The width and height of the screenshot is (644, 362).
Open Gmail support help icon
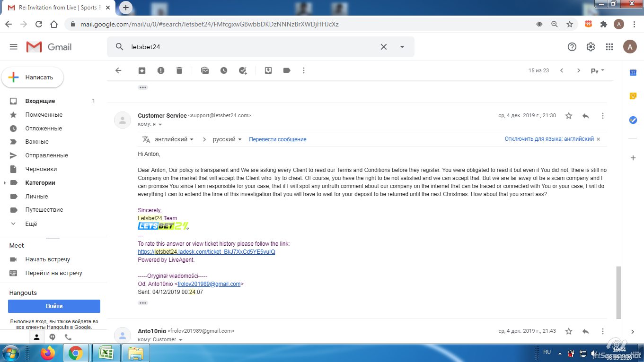572,47
